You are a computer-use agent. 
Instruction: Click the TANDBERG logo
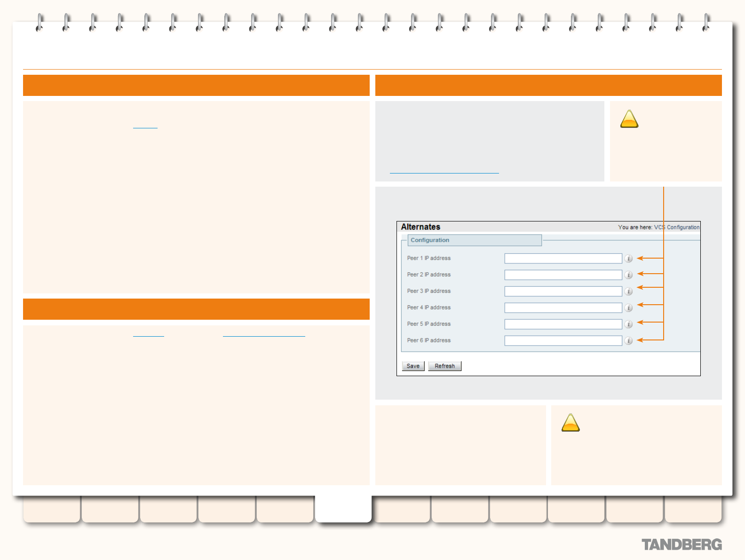682,544
